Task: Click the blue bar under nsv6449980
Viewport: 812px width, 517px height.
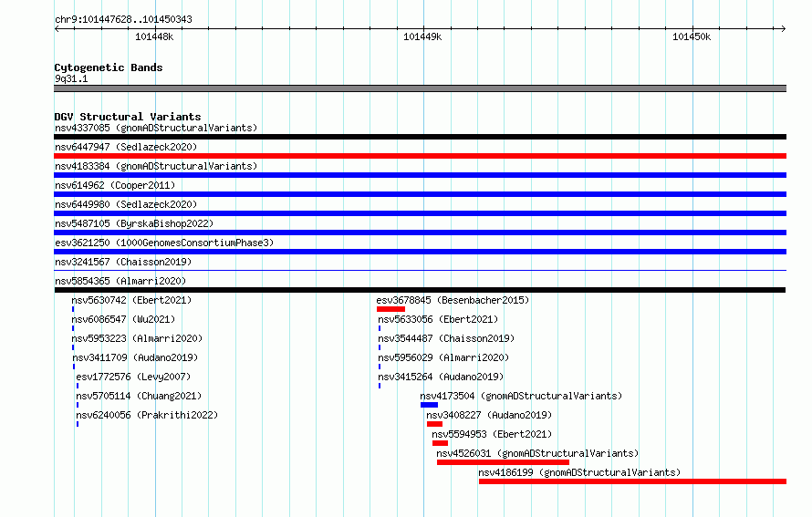Action: 420,213
